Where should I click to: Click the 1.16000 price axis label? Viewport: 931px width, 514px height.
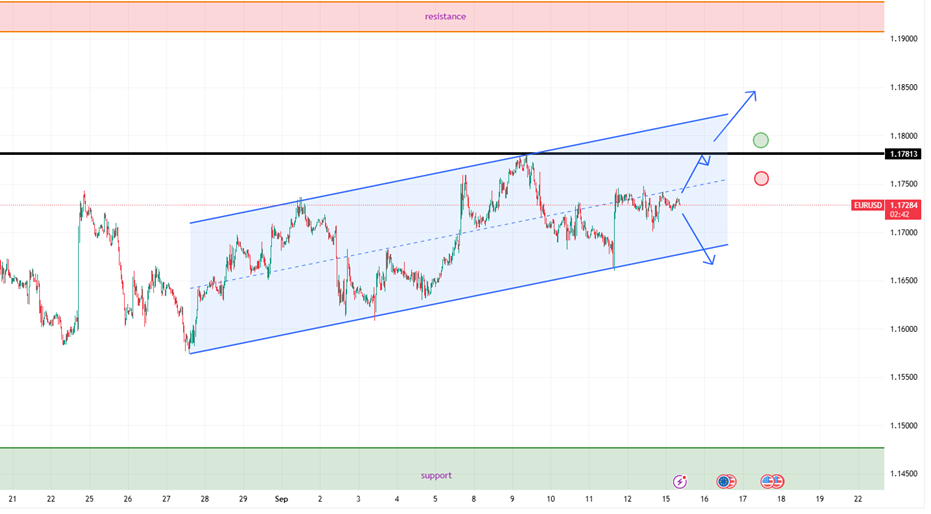(903, 329)
